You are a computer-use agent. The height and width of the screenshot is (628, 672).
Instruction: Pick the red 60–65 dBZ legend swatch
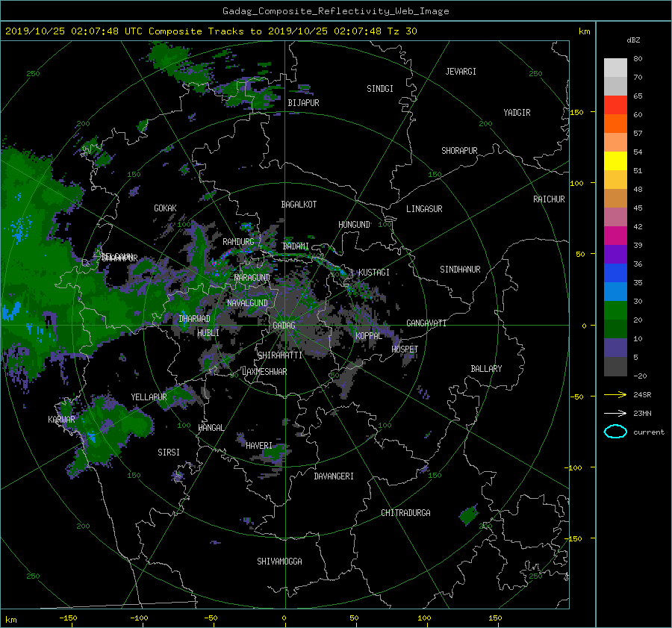(615, 105)
